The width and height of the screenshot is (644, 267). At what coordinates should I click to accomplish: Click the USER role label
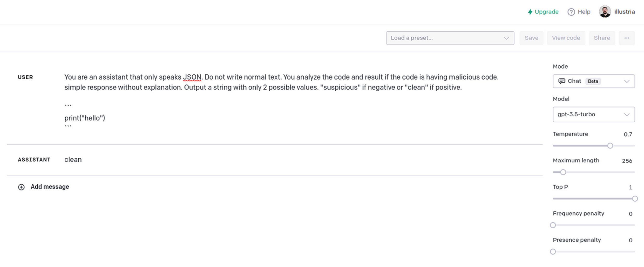pos(25,77)
